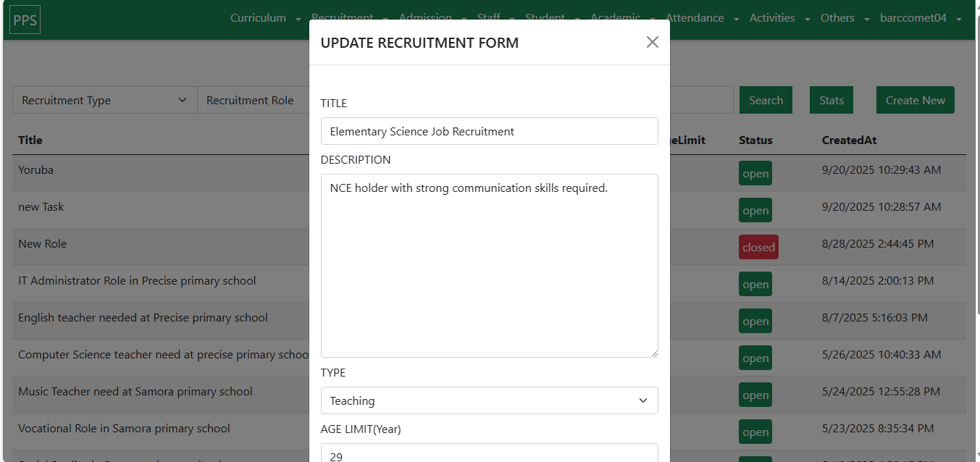Image resolution: width=980 pixels, height=462 pixels.
Task: Open the Type dropdown showing Teaching
Action: pyautogui.click(x=489, y=400)
